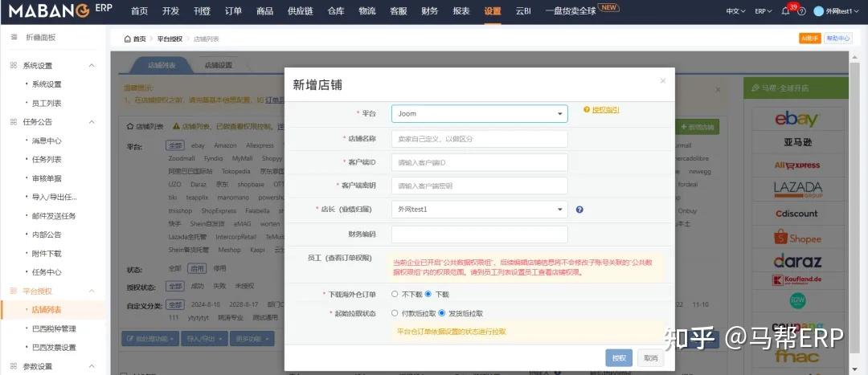Open 员工列表 in the sidebar
868x375 pixels.
tap(47, 103)
